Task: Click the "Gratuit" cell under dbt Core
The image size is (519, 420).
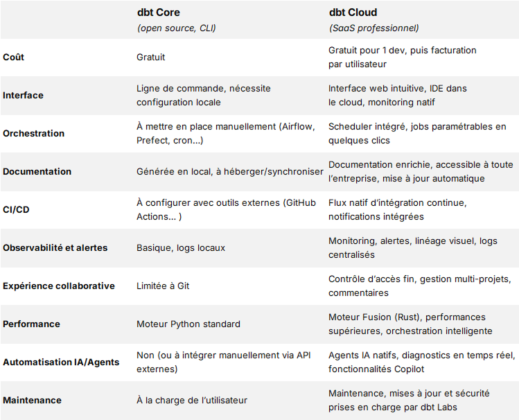Action: [x=151, y=57]
